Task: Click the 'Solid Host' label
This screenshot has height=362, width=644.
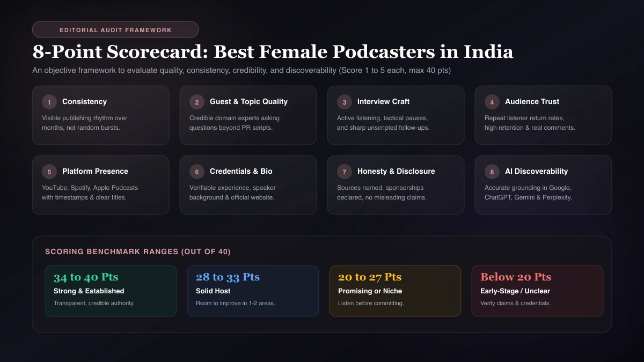Action: [x=213, y=291]
